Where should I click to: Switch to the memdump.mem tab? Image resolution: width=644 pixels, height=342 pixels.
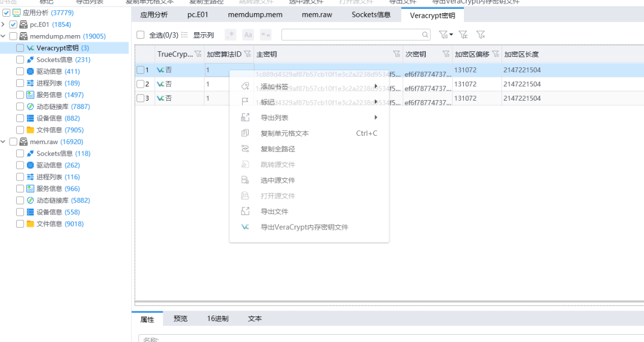[255, 15]
